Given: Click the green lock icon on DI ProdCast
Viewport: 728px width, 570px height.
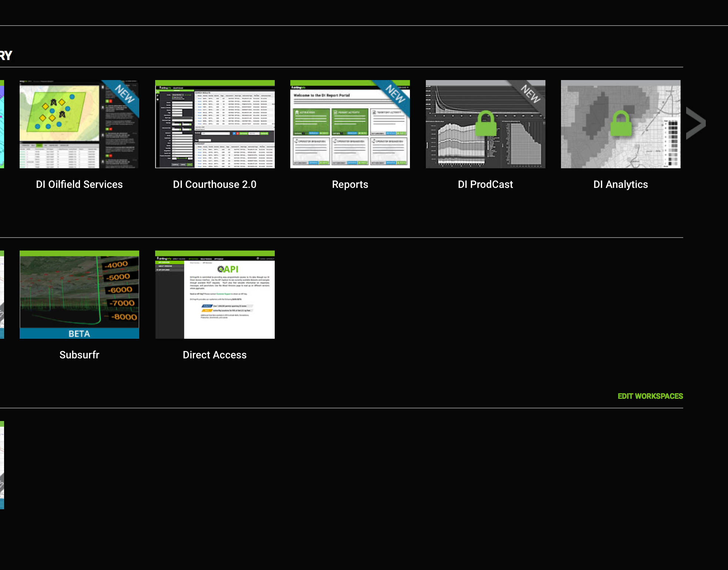Looking at the screenshot, I should (x=485, y=123).
